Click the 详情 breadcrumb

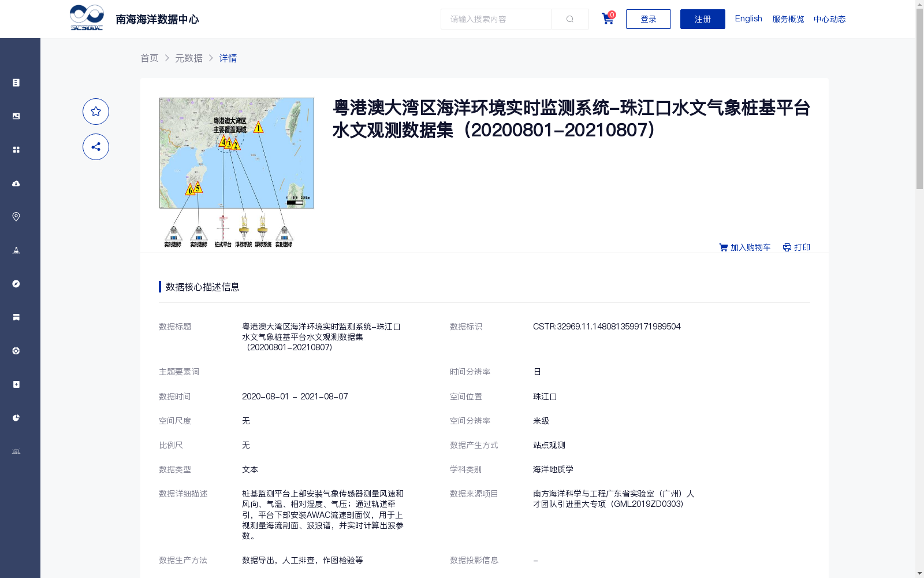coord(228,58)
